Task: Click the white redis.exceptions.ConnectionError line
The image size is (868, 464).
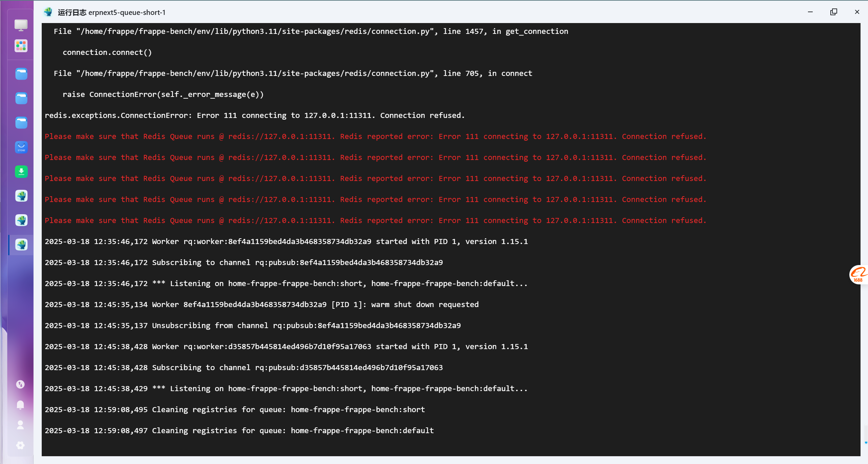Action: pyautogui.click(x=255, y=115)
